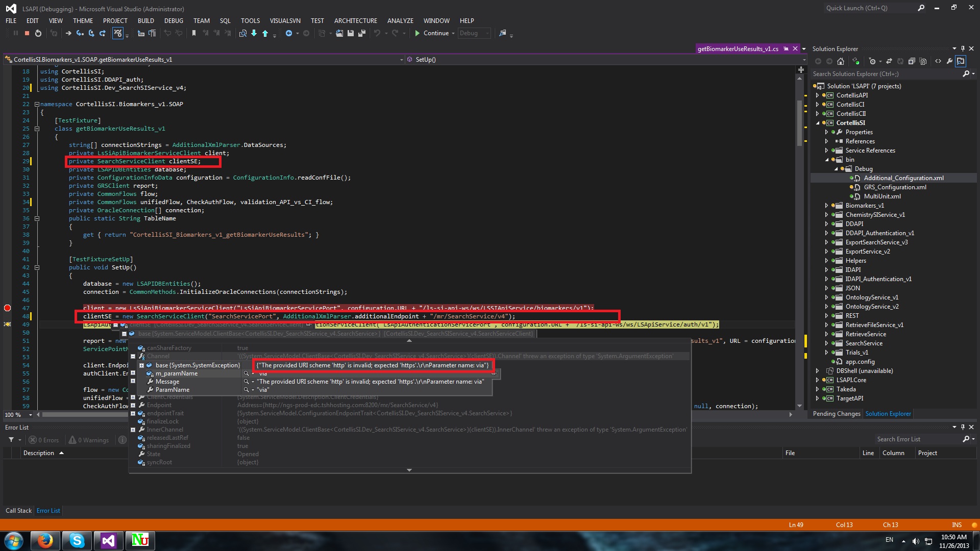This screenshot has height=551, width=980.
Task: Toggle the breakpoint at line 47
Action: pos(7,308)
